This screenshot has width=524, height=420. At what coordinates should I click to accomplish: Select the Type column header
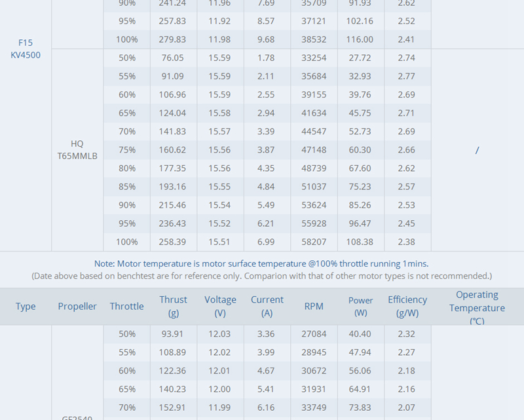[26, 307]
